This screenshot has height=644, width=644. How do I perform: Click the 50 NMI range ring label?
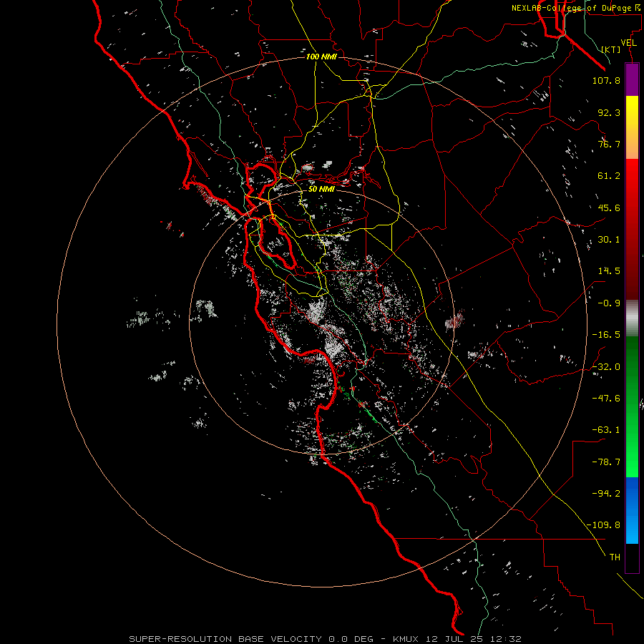click(321, 189)
